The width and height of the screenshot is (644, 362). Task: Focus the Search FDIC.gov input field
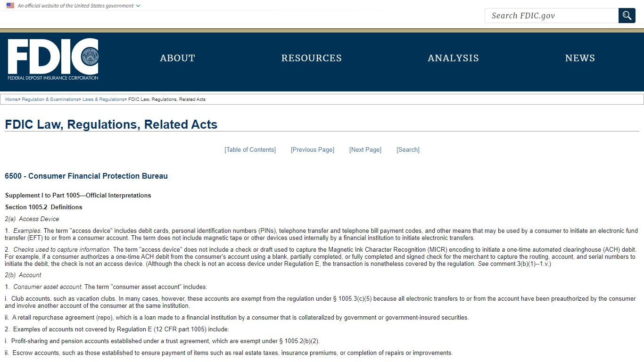[552, 16]
